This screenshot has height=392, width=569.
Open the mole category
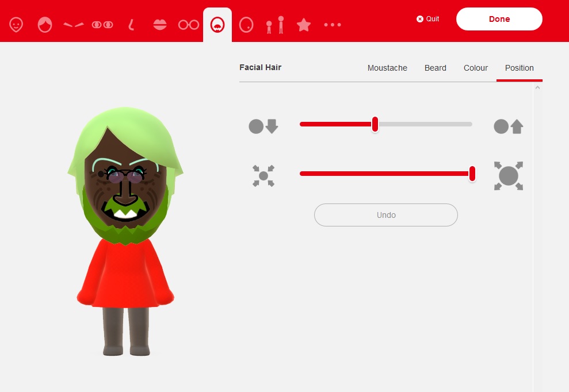pyautogui.click(x=246, y=25)
